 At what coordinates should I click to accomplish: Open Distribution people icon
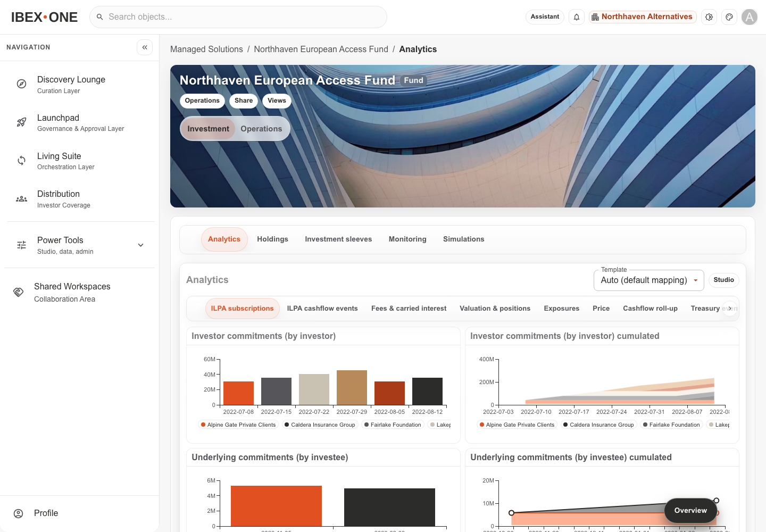point(21,199)
